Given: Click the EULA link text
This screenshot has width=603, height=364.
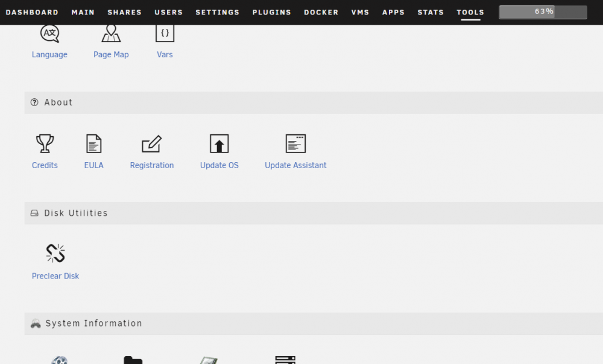Looking at the screenshot, I should (94, 165).
